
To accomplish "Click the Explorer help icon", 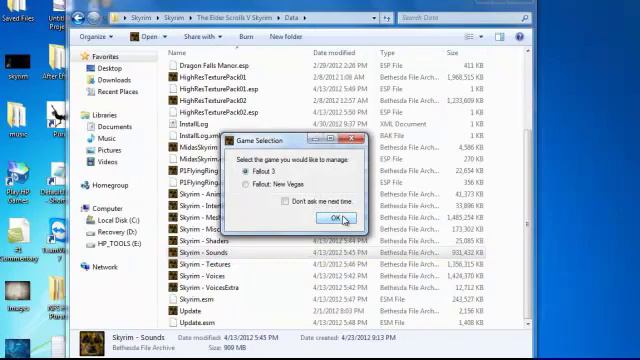I will (520, 37).
